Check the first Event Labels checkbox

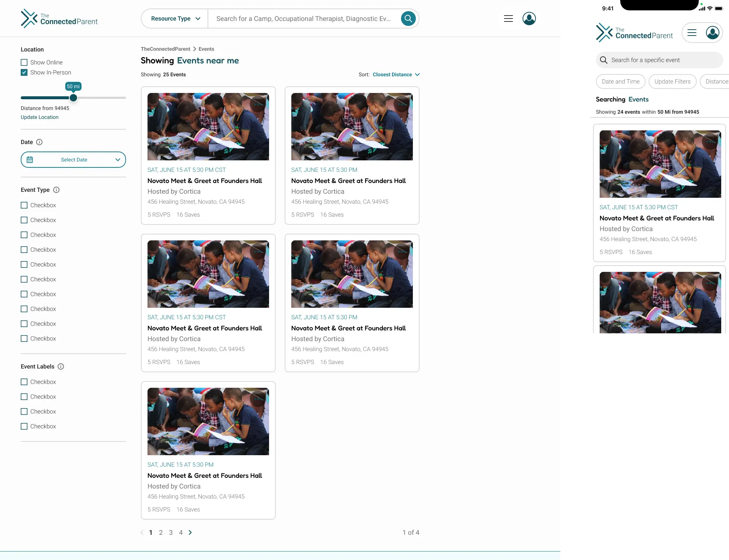24,381
